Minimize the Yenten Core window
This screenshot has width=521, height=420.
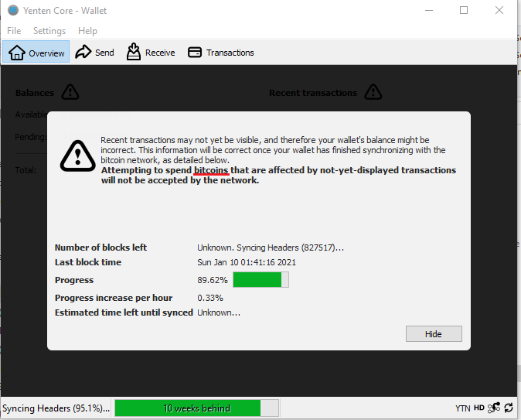tap(429, 10)
